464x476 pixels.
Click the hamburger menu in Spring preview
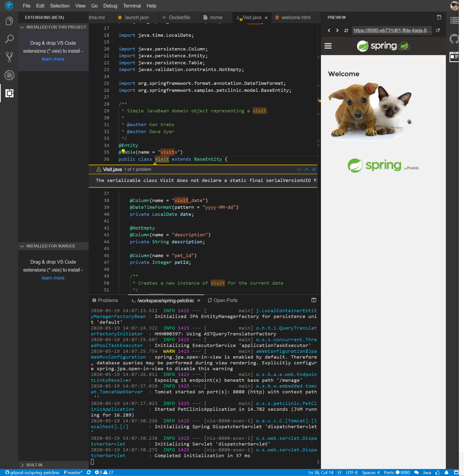(328, 46)
